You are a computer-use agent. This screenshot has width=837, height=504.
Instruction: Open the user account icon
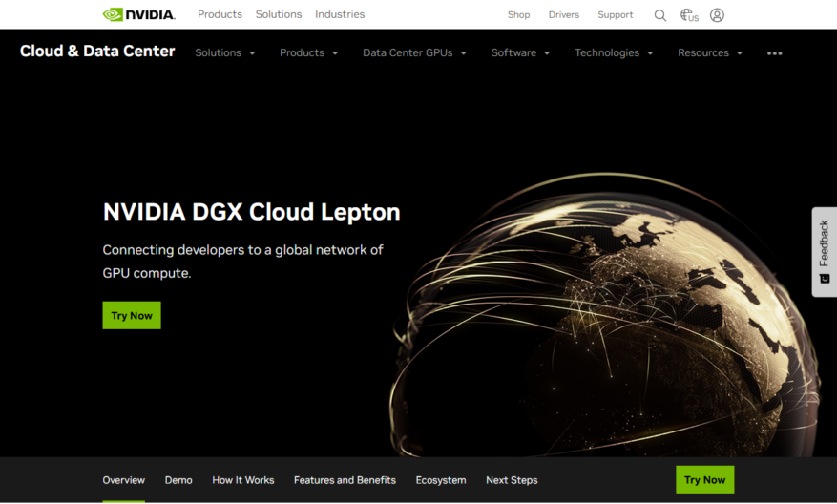717,15
